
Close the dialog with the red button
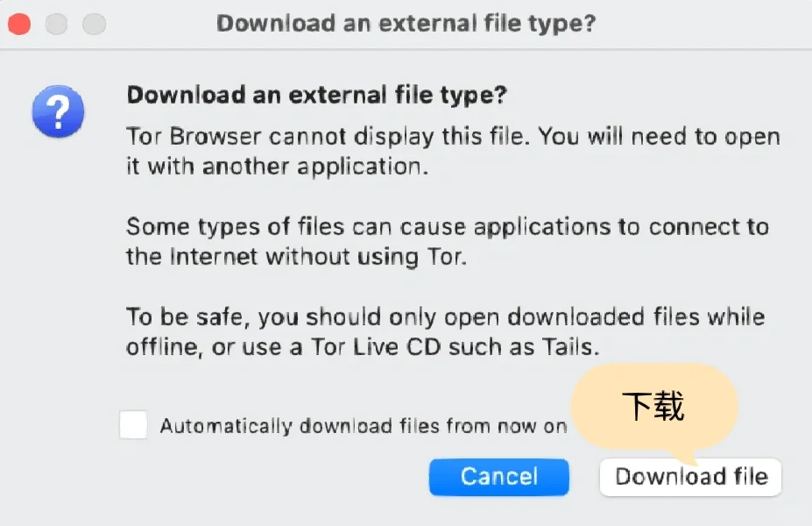tap(19, 24)
